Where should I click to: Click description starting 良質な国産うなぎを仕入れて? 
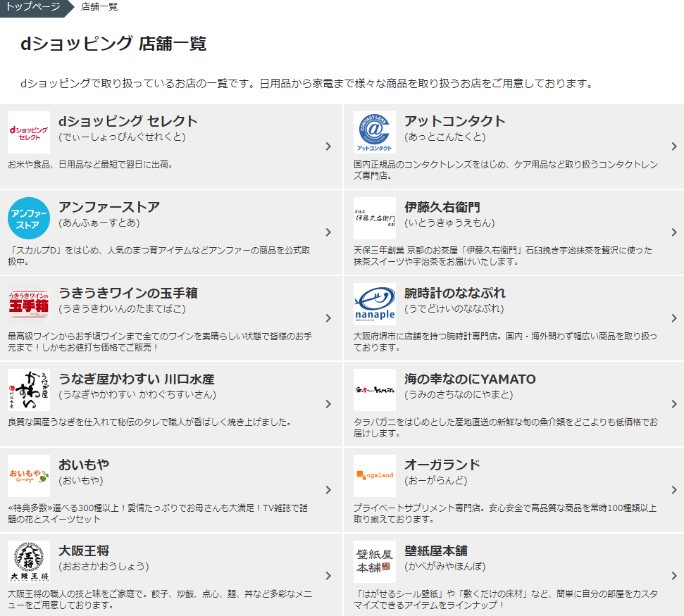coord(149,422)
